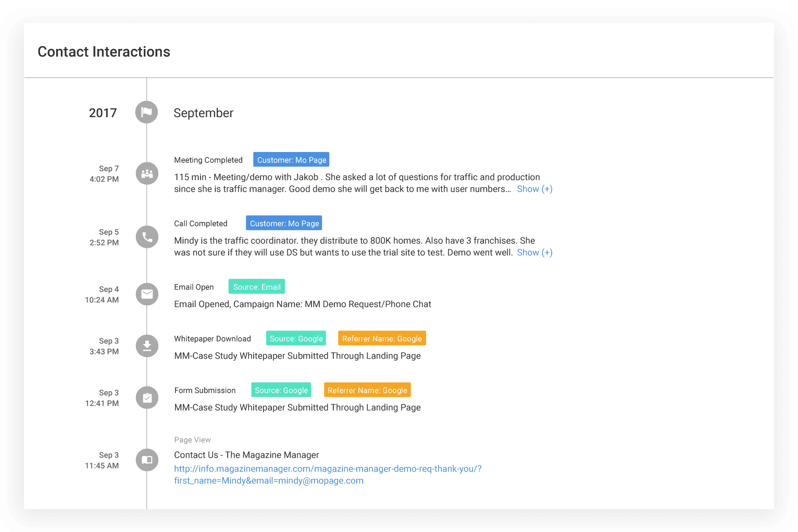The image size is (798, 532).
Task: Expand the Call Completed details with Show (+)
Action: pos(534,252)
